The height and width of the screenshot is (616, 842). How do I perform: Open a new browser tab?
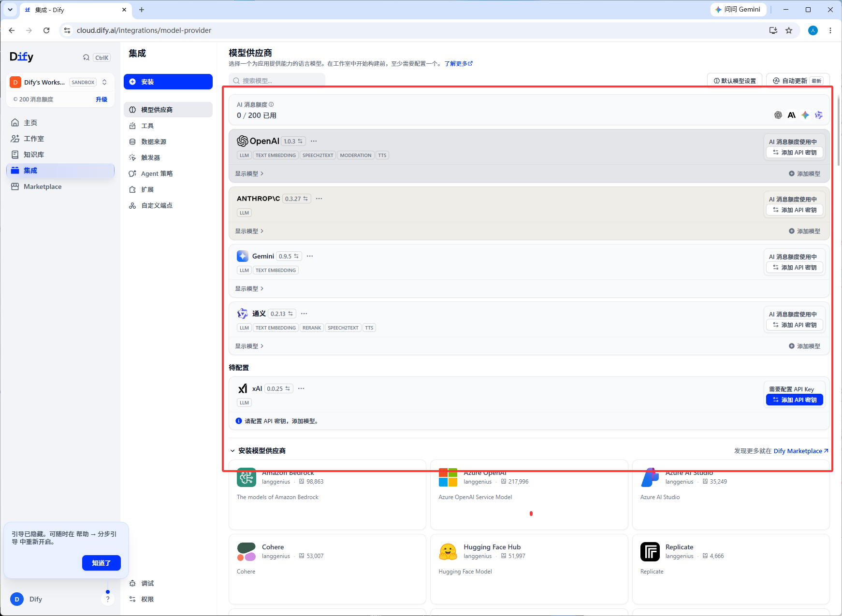point(142,10)
